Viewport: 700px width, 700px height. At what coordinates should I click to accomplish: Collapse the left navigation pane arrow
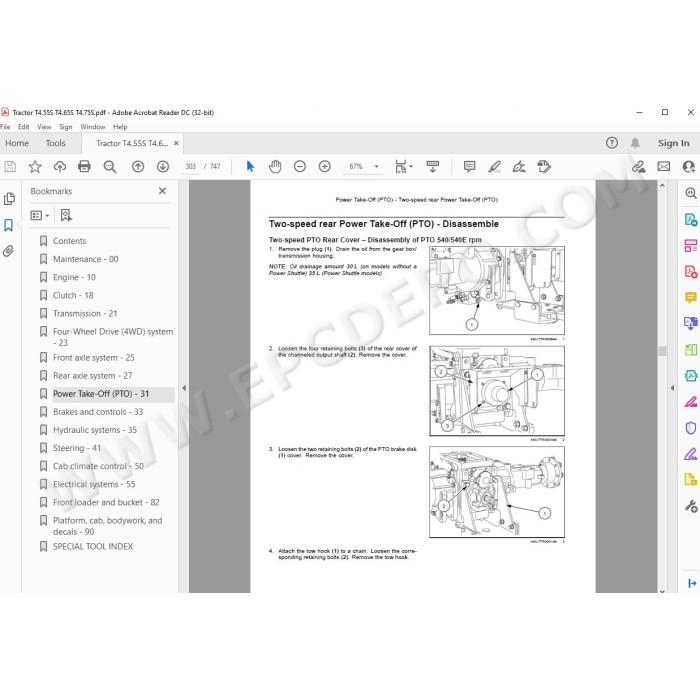click(x=184, y=388)
